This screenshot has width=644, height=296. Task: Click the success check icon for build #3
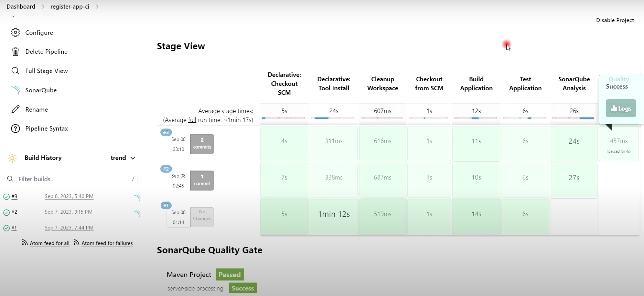[6, 197]
